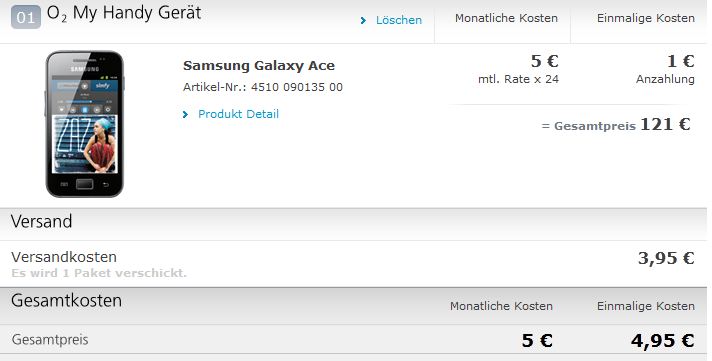The width and height of the screenshot is (712, 361).
Task: Click the 3,95 € shipping cost
Action: (666, 258)
